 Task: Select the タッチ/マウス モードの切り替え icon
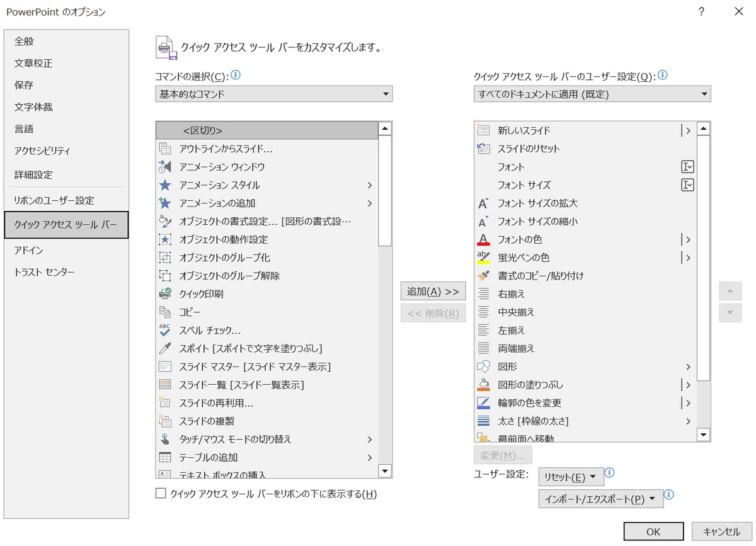(x=165, y=439)
